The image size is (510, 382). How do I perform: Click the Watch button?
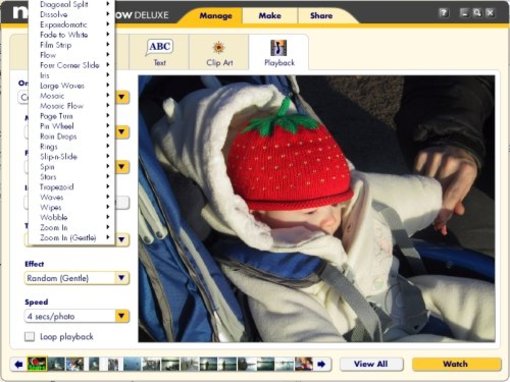(456, 364)
